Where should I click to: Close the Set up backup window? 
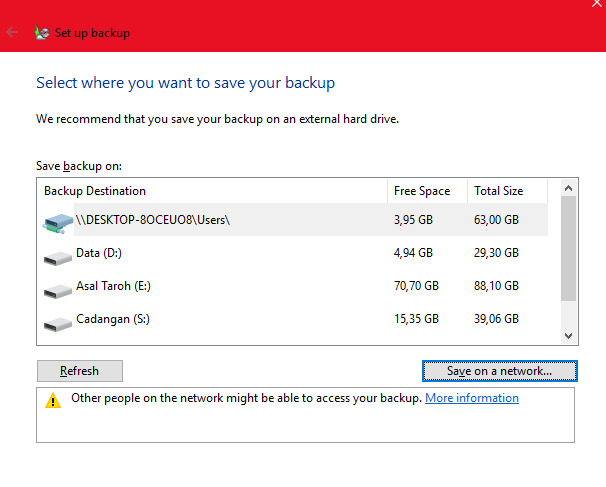597,3
